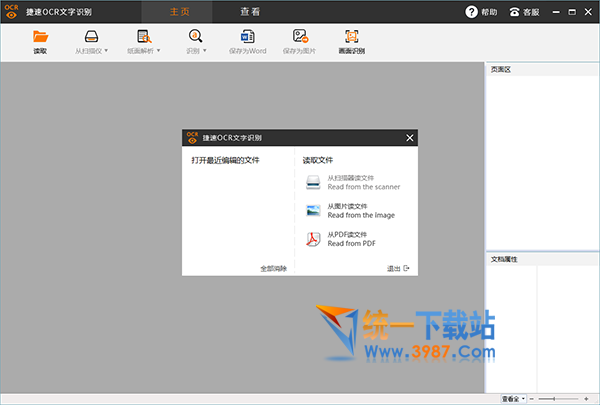Screen dimensions: 600x405
Task: Click the OCR logo in the dialog header
Action: pyautogui.click(x=192, y=137)
